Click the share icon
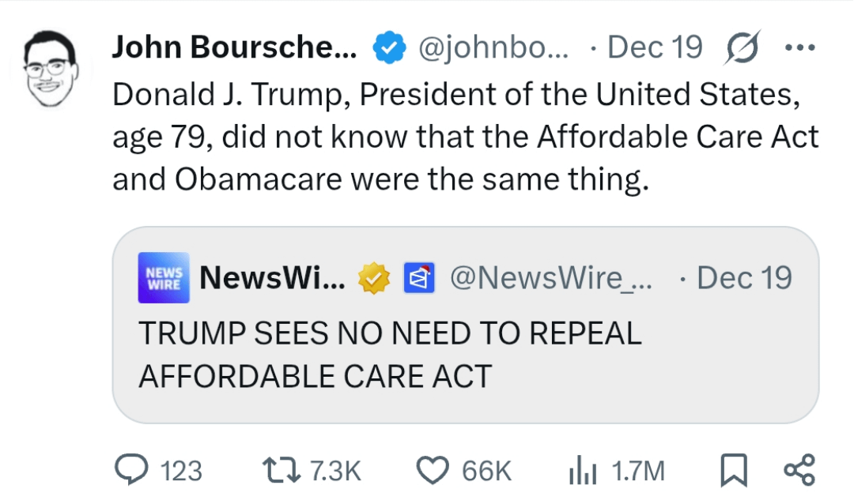Viewport: 854px width, 504px height. coord(797,471)
